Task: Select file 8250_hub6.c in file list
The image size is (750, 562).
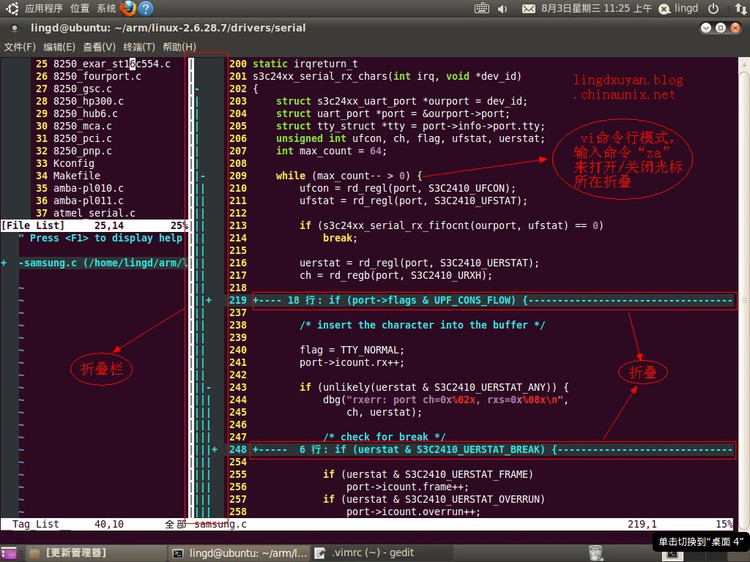Action: coord(85,113)
